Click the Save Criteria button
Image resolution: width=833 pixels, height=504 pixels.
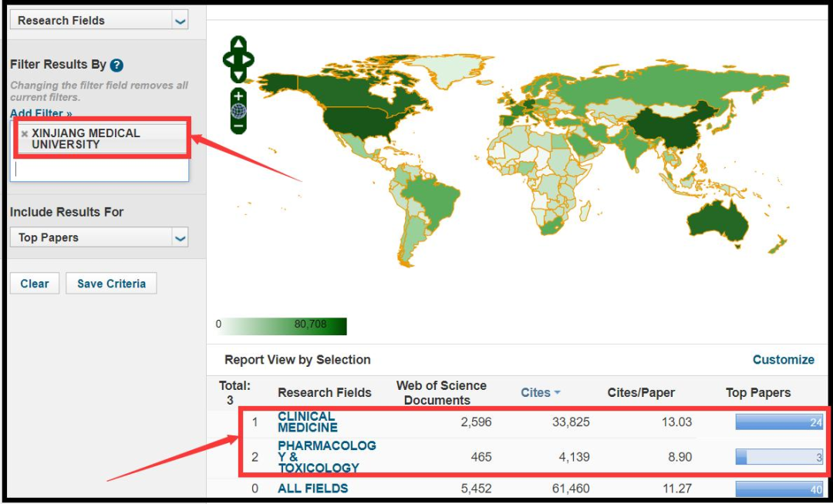[111, 284]
